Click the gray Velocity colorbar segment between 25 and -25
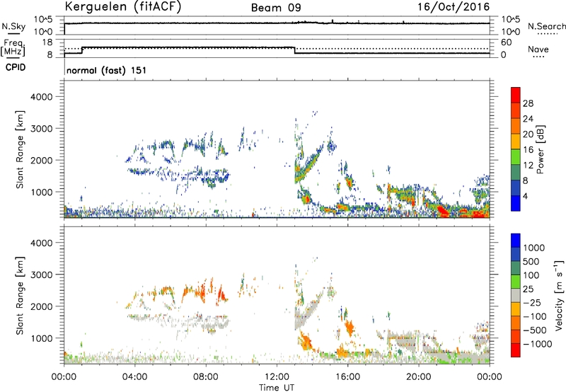The image size is (566, 392). tap(516, 295)
